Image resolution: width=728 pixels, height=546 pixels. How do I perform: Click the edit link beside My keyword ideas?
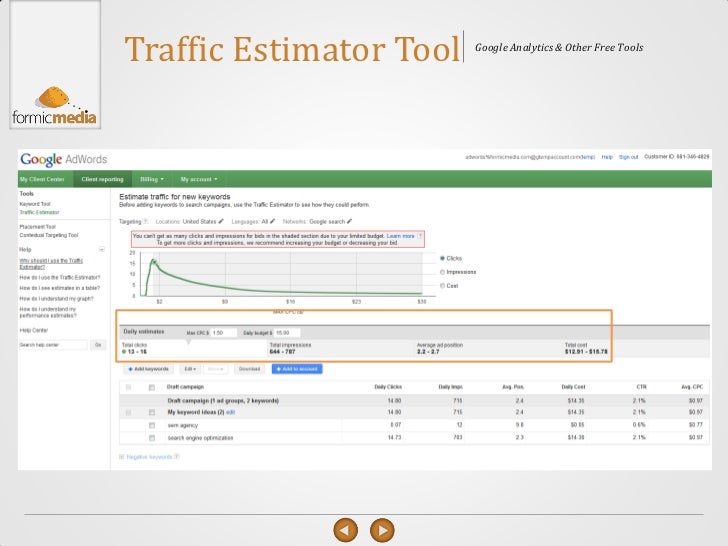click(230, 412)
